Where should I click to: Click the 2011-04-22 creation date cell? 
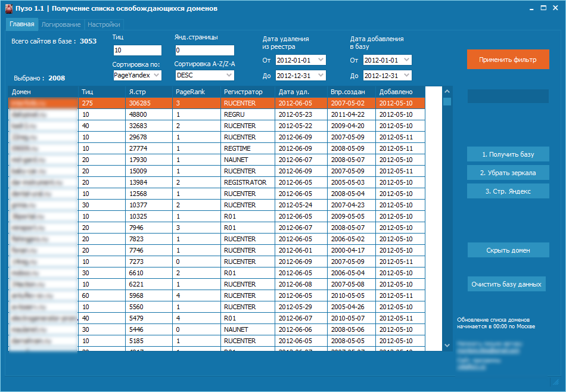pyautogui.click(x=352, y=114)
